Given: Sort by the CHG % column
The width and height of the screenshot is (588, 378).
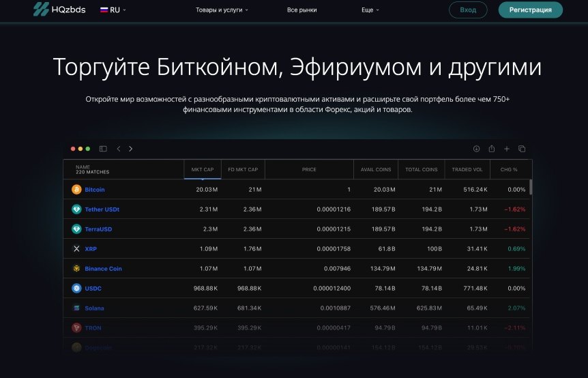Looking at the screenshot, I should pyautogui.click(x=509, y=169).
